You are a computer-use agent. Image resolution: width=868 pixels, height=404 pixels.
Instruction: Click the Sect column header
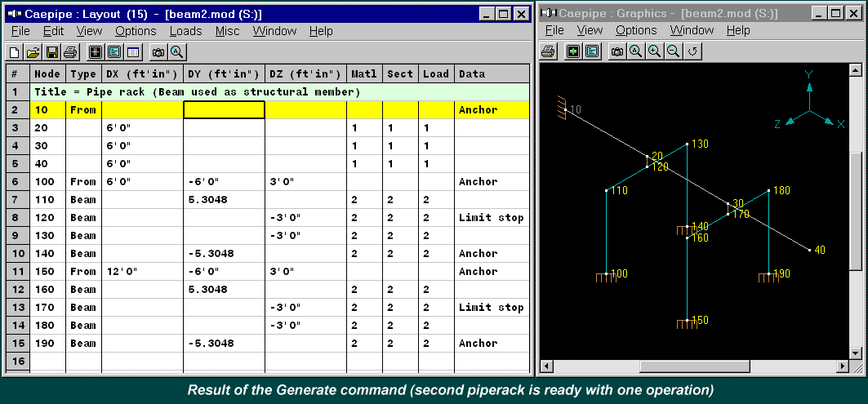(400, 73)
